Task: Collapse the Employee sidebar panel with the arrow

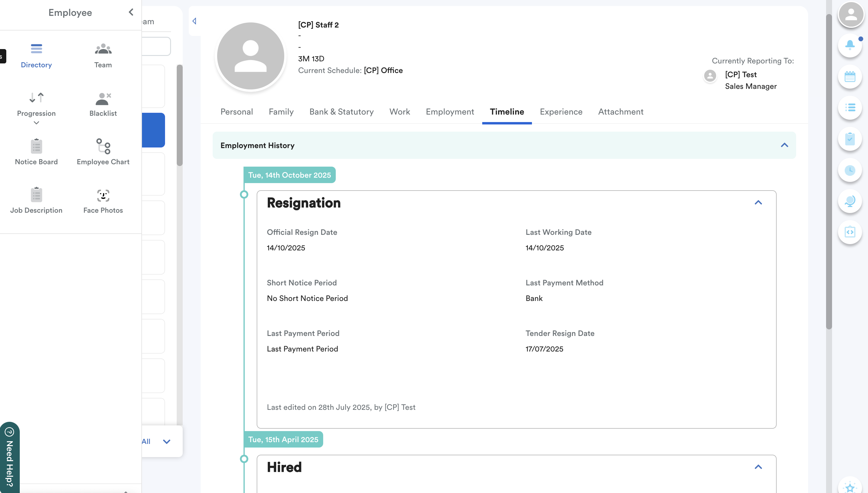Action: click(x=131, y=13)
